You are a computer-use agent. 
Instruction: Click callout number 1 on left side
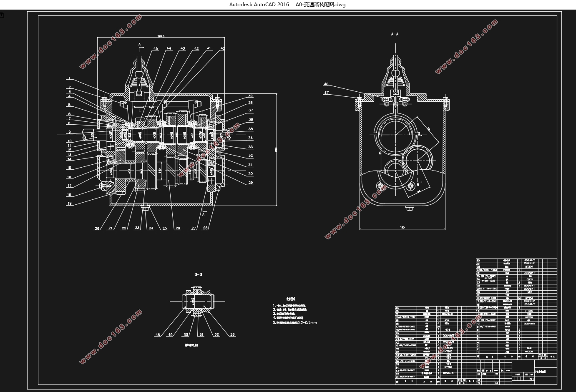click(69, 78)
